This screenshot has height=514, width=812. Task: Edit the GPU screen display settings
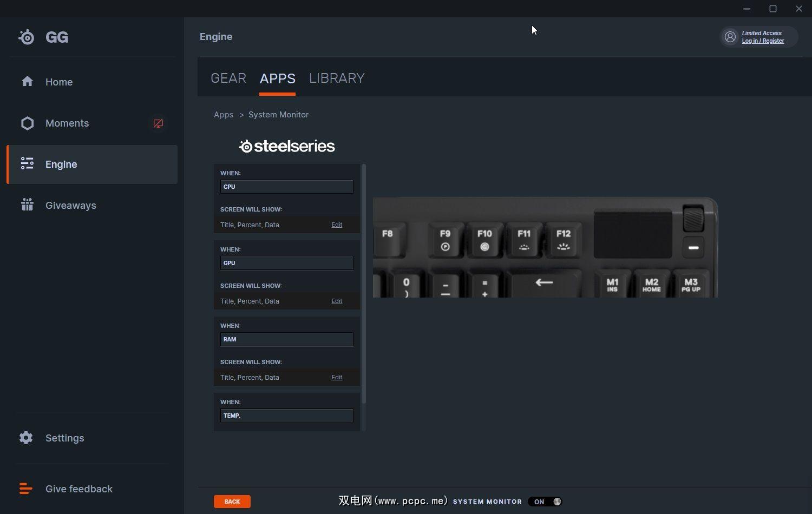[x=337, y=301]
